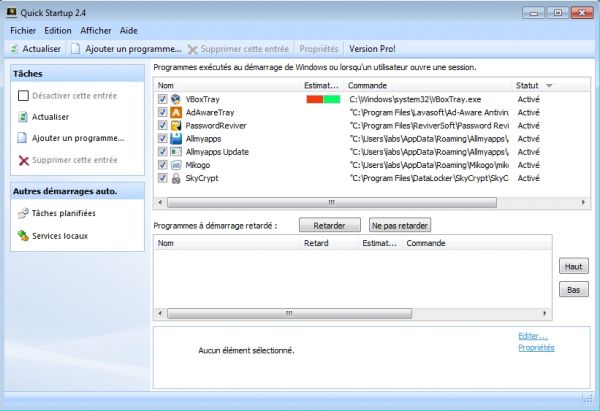Open the Afficher menu
600x411 pixels.
[x=96, y=31]
